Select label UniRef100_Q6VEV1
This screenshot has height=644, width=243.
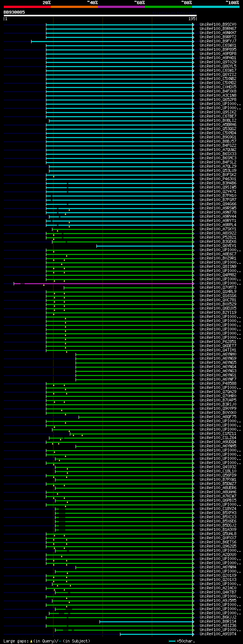pos(218,246)
